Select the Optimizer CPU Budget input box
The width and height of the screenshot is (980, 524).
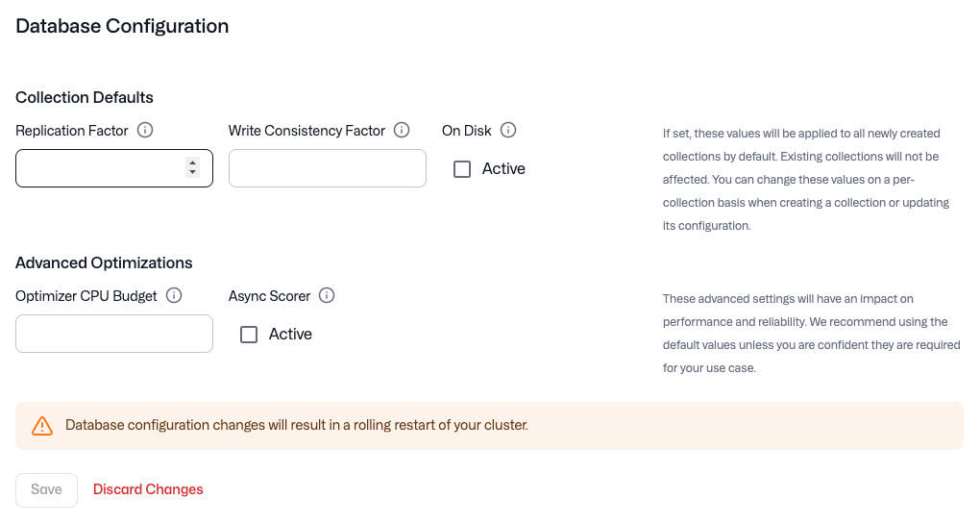tap(113, 334)
